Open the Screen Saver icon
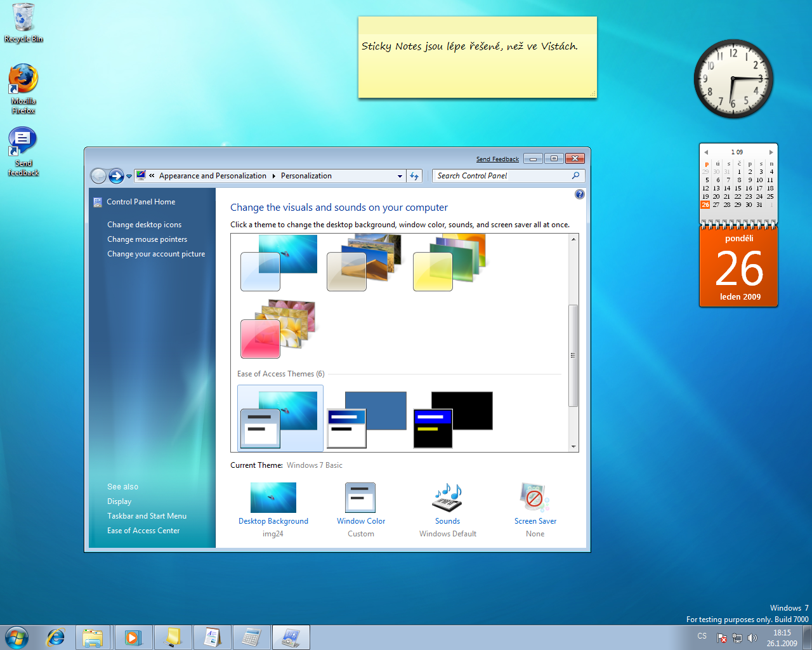The width and height of the screenshot is (812, 650). [534, 497]
